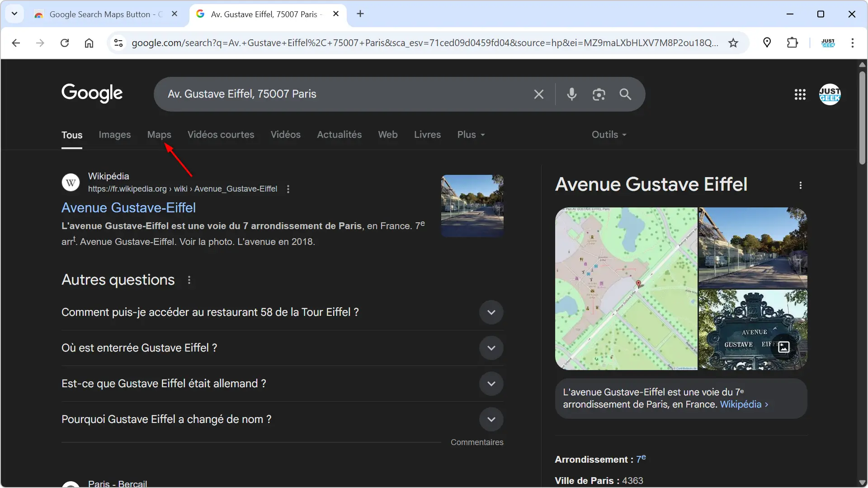Click the address bar URL
Screen dimensions: 868x488
[424, 43]
